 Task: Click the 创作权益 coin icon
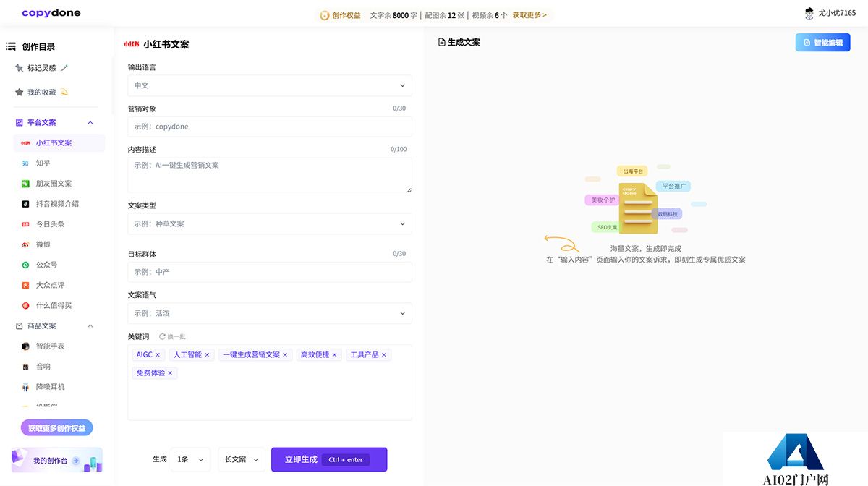coord(325,14)
